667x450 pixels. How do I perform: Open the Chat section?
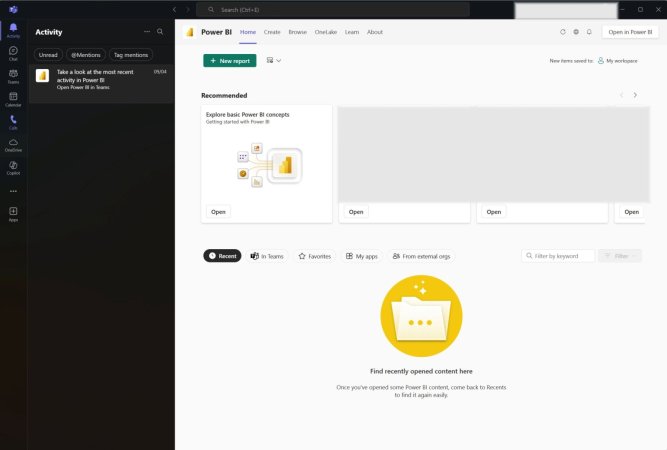pos(13,53)
